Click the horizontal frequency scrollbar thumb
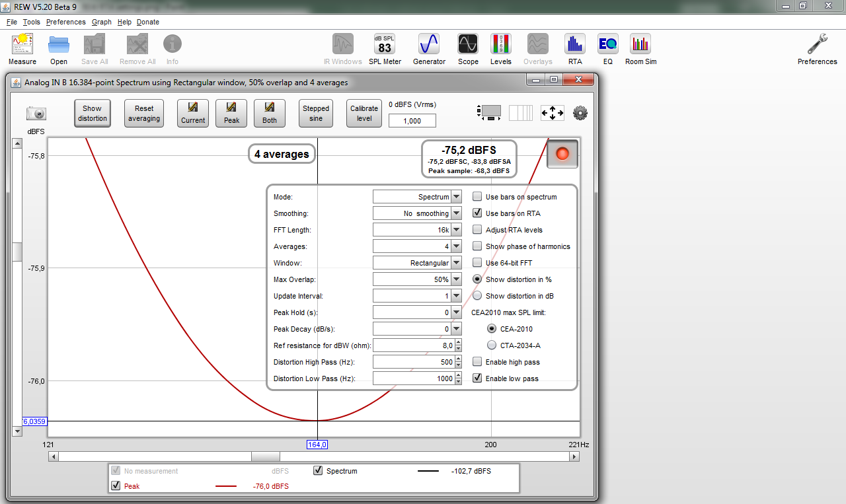Viewport: 846px width, 504px height. (266, 456)
